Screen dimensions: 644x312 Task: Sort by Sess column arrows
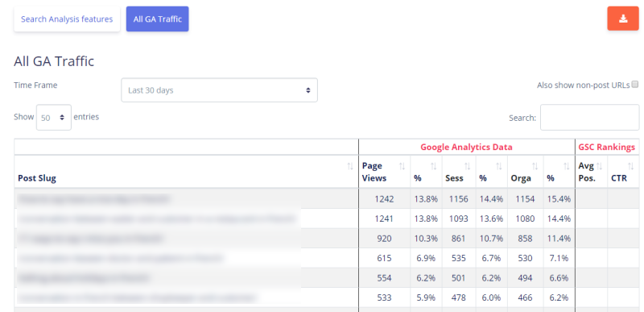tap(468, 166)
